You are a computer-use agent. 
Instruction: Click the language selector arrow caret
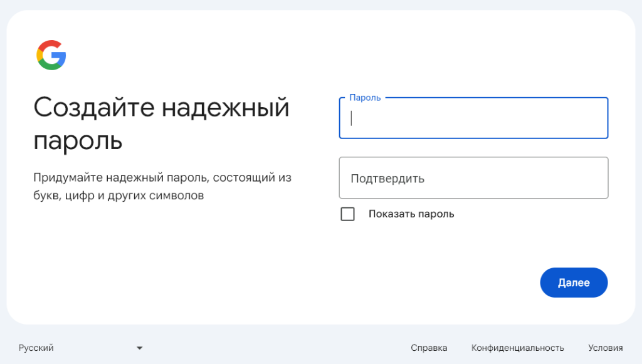[x=140, y=348]
